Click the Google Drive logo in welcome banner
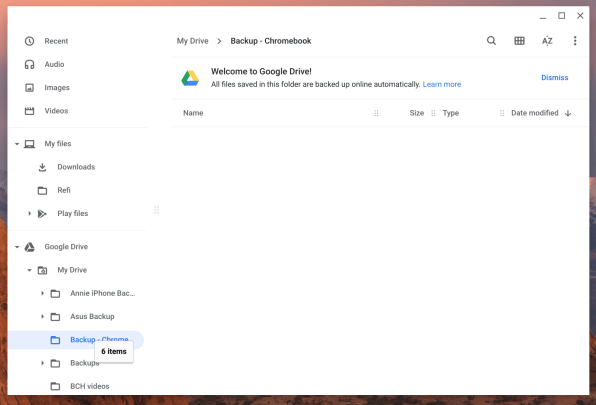The image size is (596, 405). [x=190, y=78]
